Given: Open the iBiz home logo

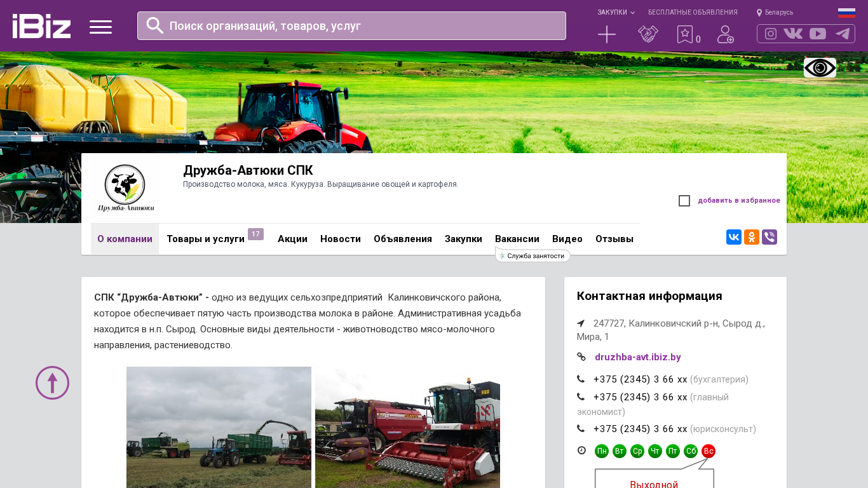Looking at the screenshot, I should click(41, 26).
